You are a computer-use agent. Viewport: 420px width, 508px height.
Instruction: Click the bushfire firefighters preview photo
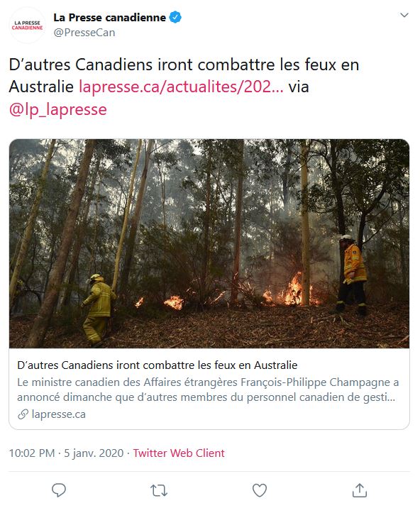(x=209, y=243)
